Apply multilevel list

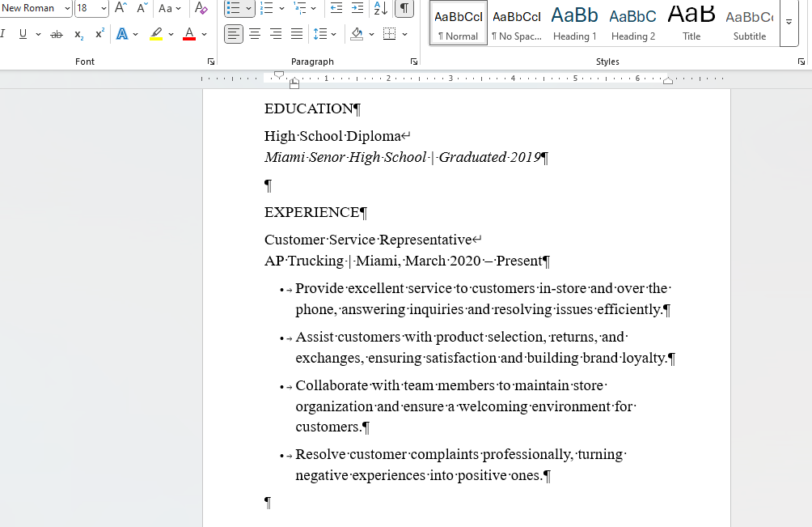[x=299, y=8]
